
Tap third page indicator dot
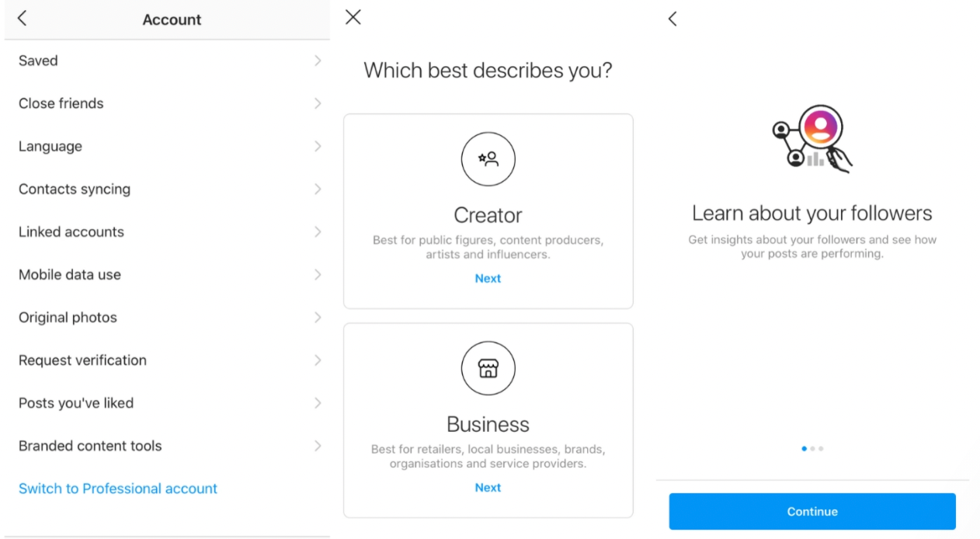[x=821, y=448]
